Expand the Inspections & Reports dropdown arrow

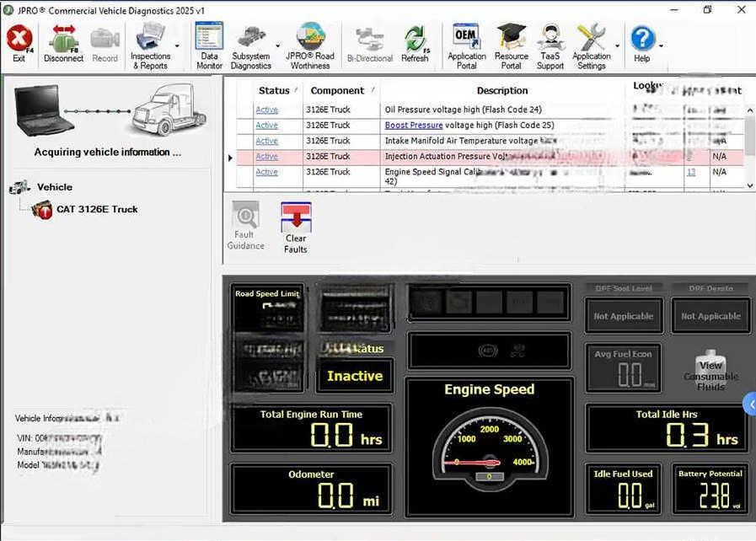(177, 46)
